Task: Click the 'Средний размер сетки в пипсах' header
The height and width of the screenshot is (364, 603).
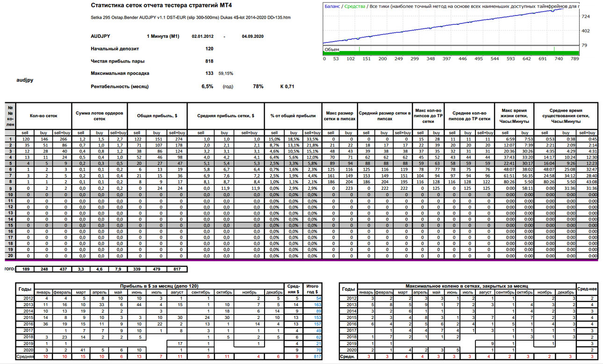Action: [x=384, y=115]
